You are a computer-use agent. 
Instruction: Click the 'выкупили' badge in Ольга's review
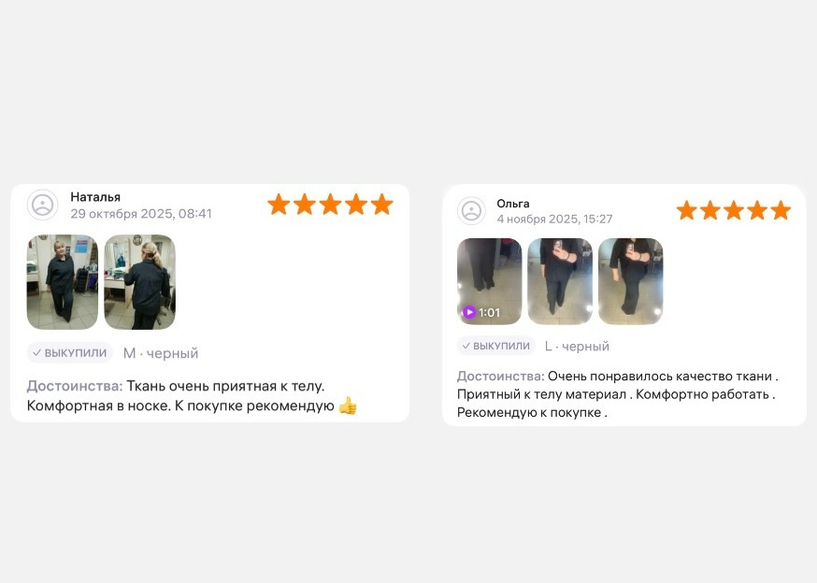(x=497, y=345)
